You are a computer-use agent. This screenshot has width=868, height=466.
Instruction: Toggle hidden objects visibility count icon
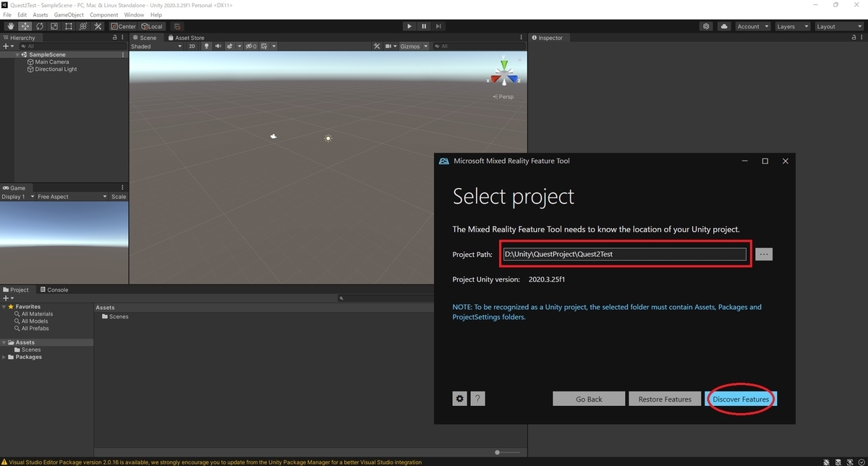point(250,46)
